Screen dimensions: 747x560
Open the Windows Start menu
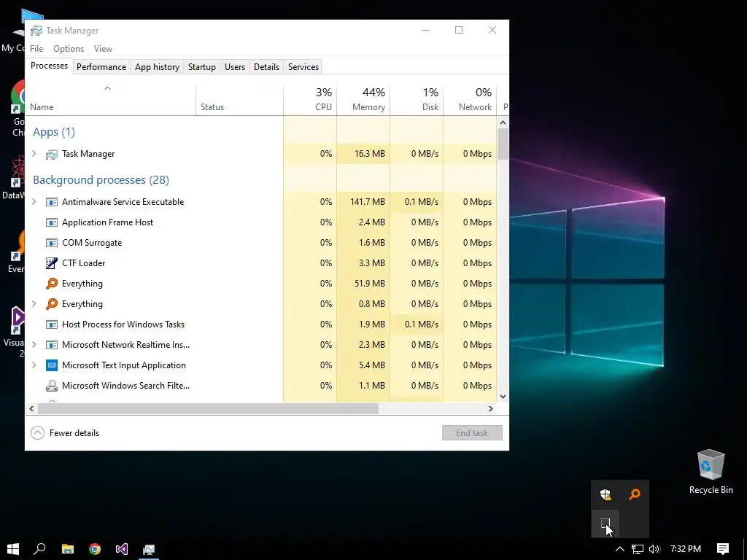(13, 549)
